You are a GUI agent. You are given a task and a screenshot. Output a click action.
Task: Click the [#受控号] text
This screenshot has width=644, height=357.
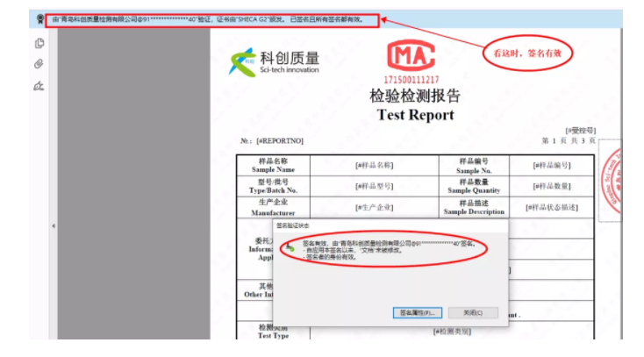coord(580,130)
